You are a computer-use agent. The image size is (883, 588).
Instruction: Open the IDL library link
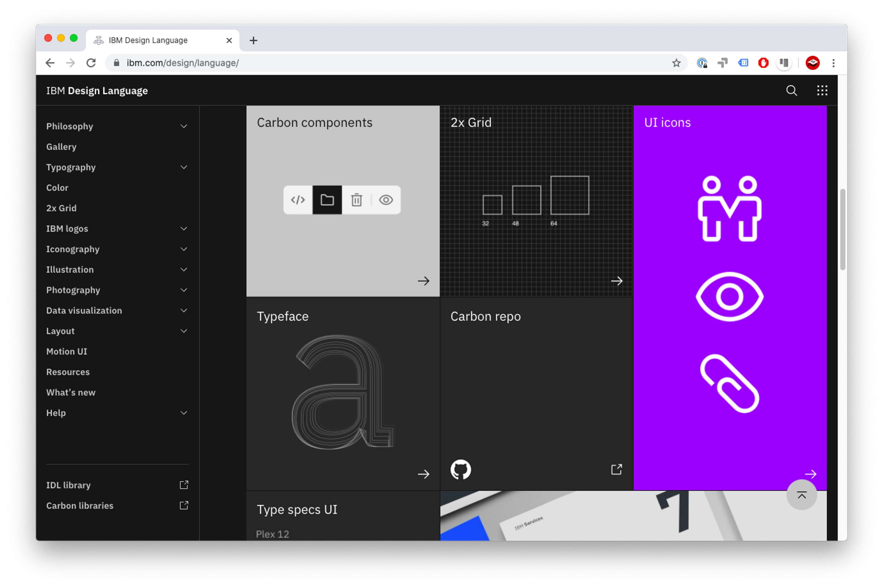pyautogui.click(x=68, y=485)
